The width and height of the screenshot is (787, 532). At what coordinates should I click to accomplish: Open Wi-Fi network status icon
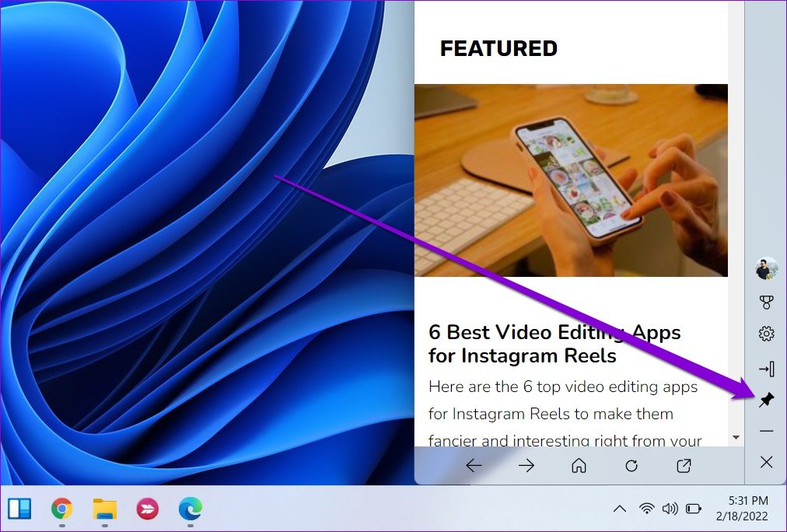pyautogui.click(x=647, y=509)
